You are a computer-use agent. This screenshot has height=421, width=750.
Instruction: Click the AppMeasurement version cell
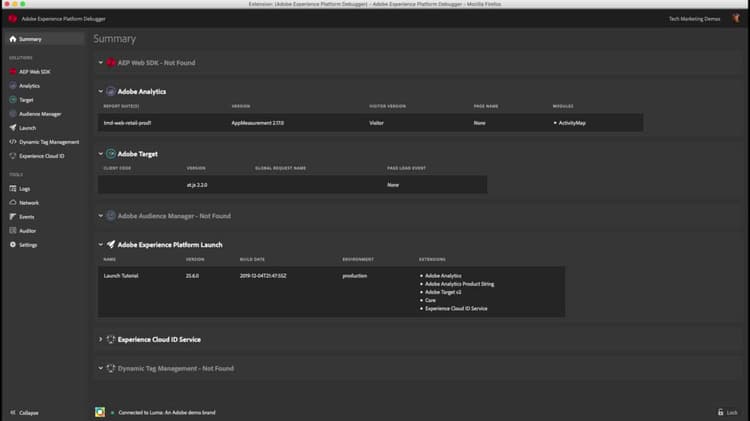(x=258, y=123)
